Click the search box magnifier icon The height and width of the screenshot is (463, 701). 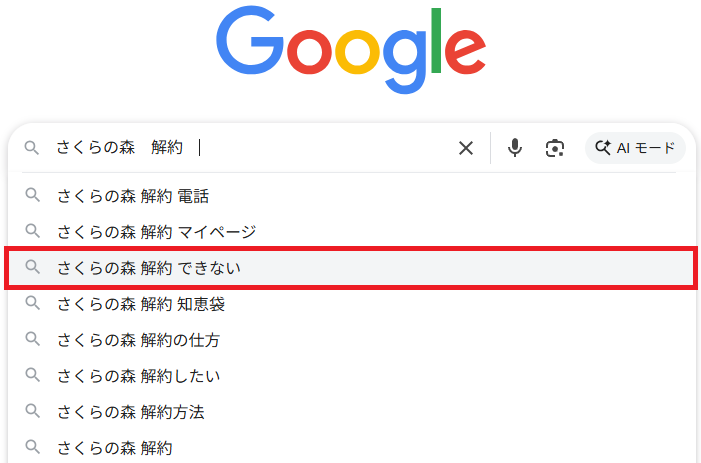point(32,148)
